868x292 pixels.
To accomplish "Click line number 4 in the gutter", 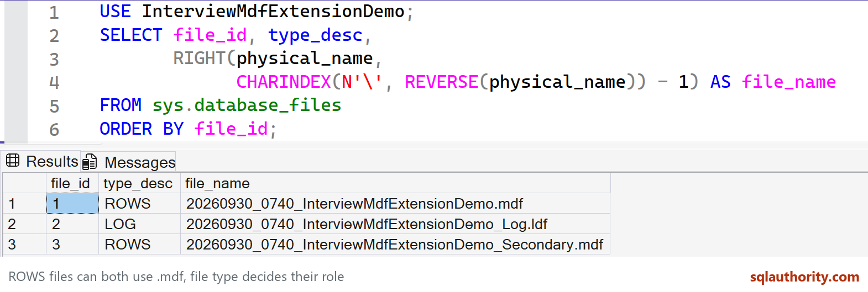I will (54, 83).
